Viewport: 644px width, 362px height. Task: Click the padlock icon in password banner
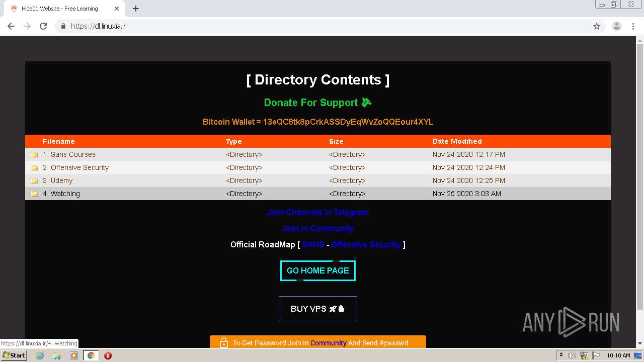click(224, 342)
